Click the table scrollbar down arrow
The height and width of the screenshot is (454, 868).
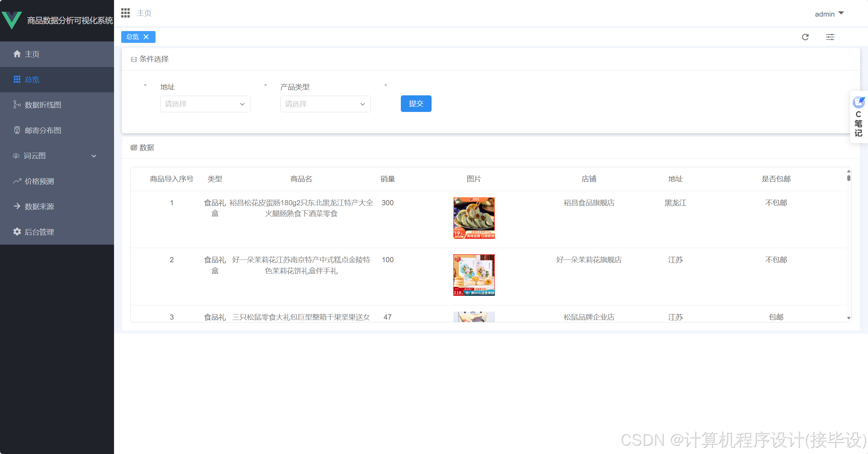point(848,318)
